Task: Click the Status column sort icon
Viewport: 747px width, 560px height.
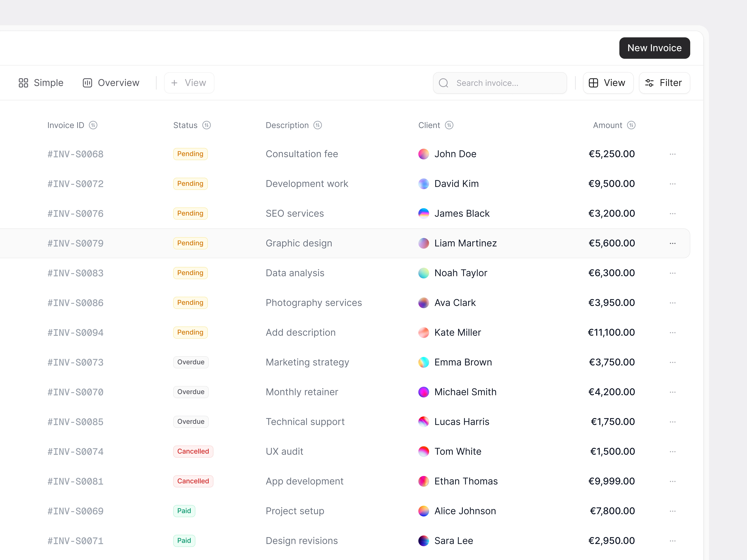Action: [x=206, y=125]
